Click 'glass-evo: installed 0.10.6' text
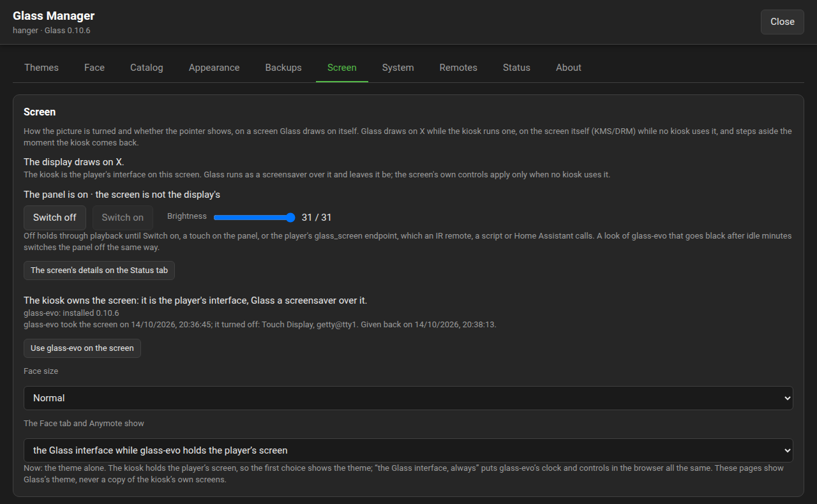Image resolution: width=817 pixels, height=504 pixels. 71,313
